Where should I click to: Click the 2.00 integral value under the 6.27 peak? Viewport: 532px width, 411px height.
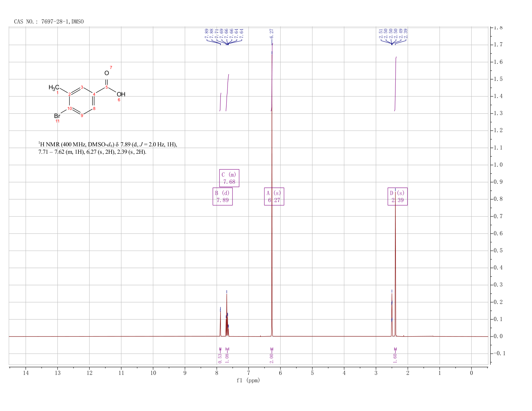(271, 357)
